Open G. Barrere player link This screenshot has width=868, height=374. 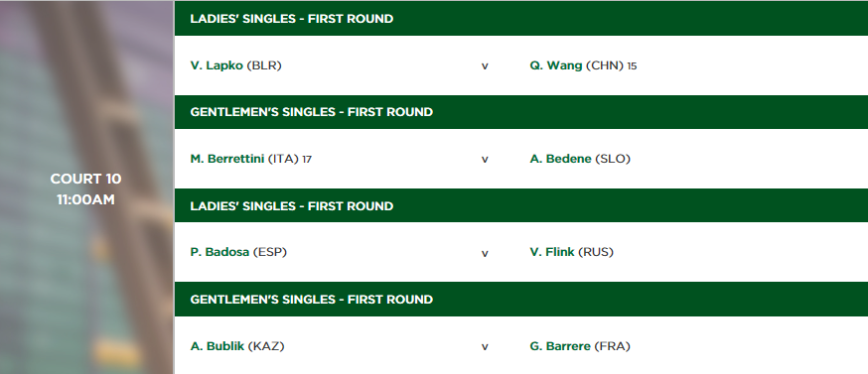560,346
